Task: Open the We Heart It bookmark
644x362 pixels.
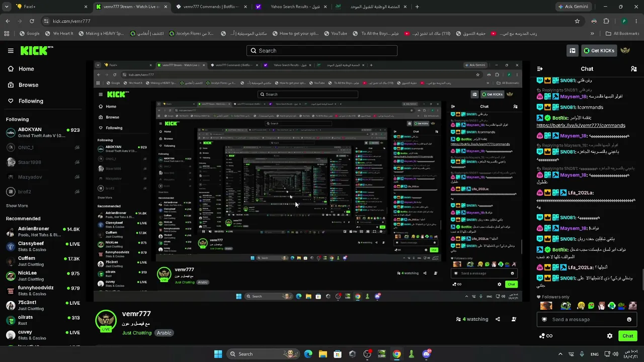Action: [59, 34]
